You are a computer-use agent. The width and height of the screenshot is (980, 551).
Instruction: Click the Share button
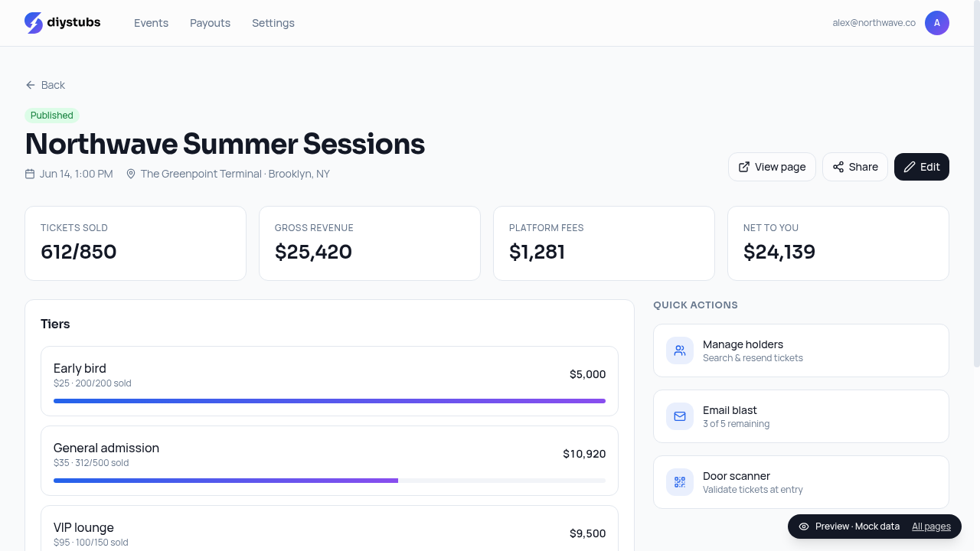pyautogui.click(x=855, y=167)
